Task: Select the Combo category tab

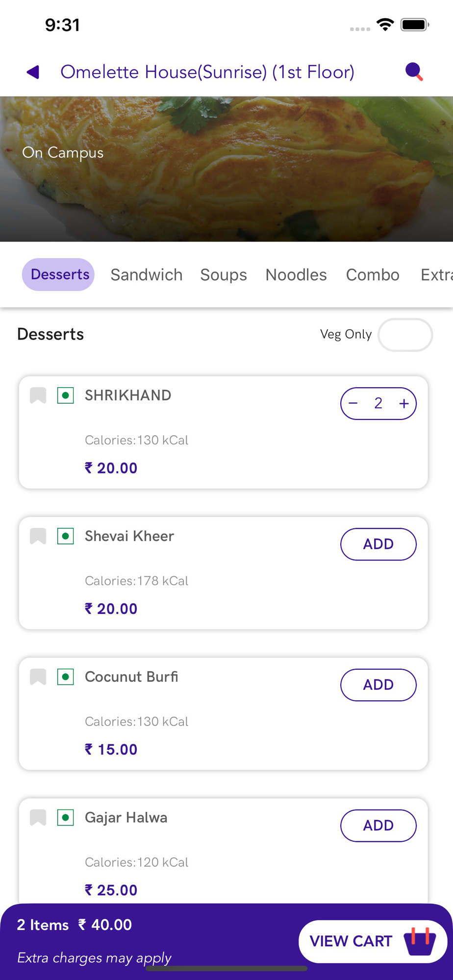Action: (x=373, y=275)
